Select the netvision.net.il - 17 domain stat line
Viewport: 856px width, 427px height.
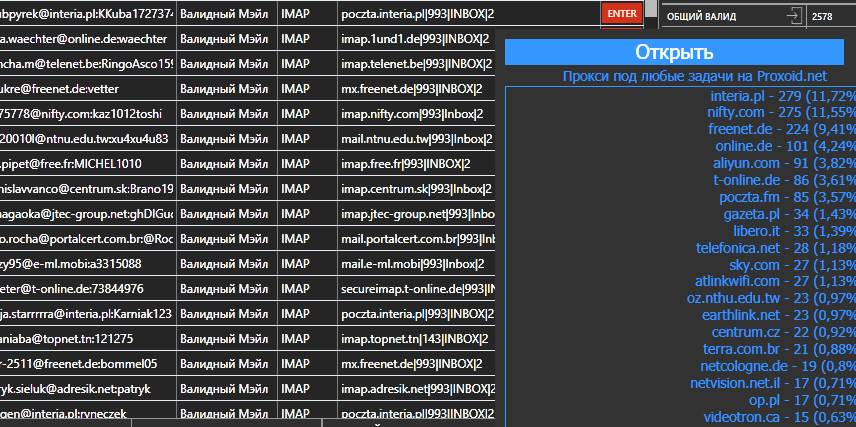tap(772, 383)
